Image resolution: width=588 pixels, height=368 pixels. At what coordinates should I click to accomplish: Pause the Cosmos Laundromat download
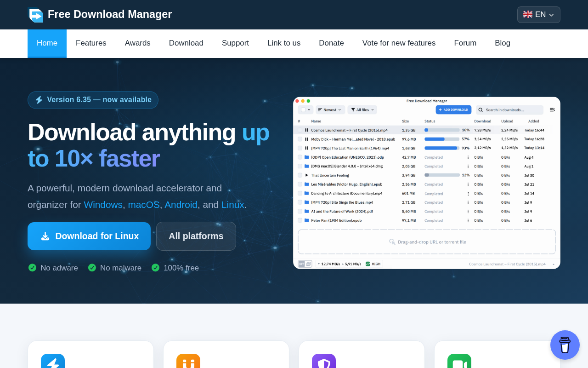point(306,130)
